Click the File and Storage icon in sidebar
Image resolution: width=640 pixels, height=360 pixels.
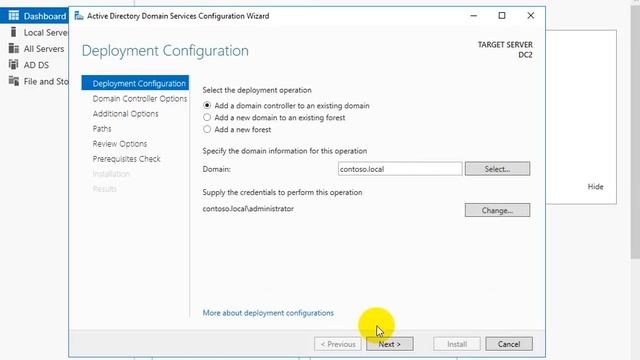pyautogui.click(x=13, y=81)
